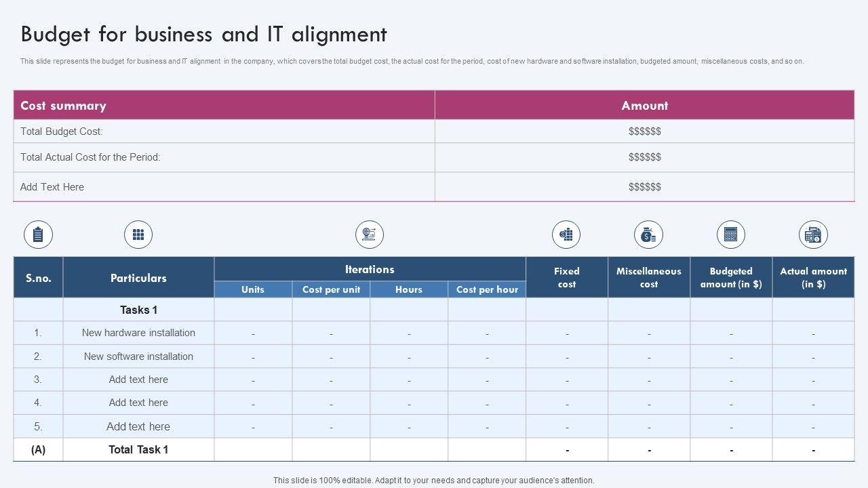Select the 'Cost summary' header cell

point(224,105)
